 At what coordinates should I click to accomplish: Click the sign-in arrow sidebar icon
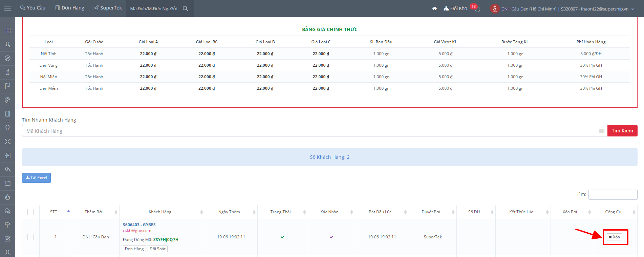pos(7,155)
